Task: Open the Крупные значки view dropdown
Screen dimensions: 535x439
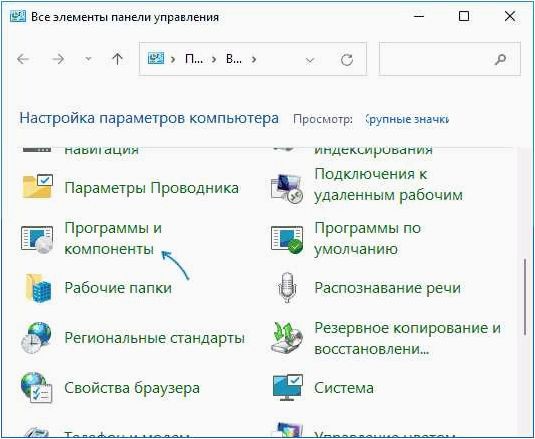Action: pyautogui.click(x=407, y=119)
